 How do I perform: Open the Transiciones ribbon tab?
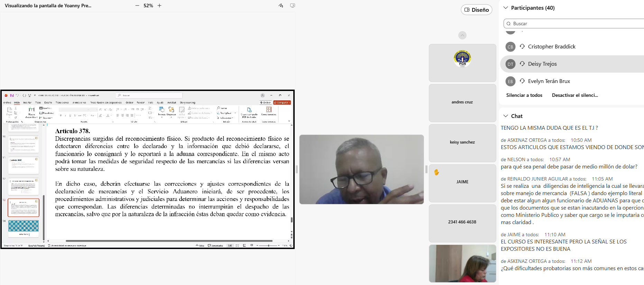pos(62,103)
